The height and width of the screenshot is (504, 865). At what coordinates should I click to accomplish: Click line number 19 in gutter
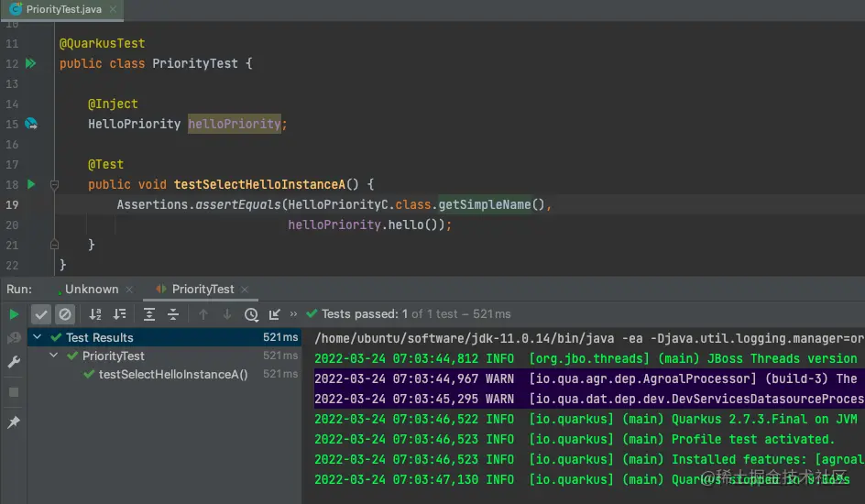[12, 204]
